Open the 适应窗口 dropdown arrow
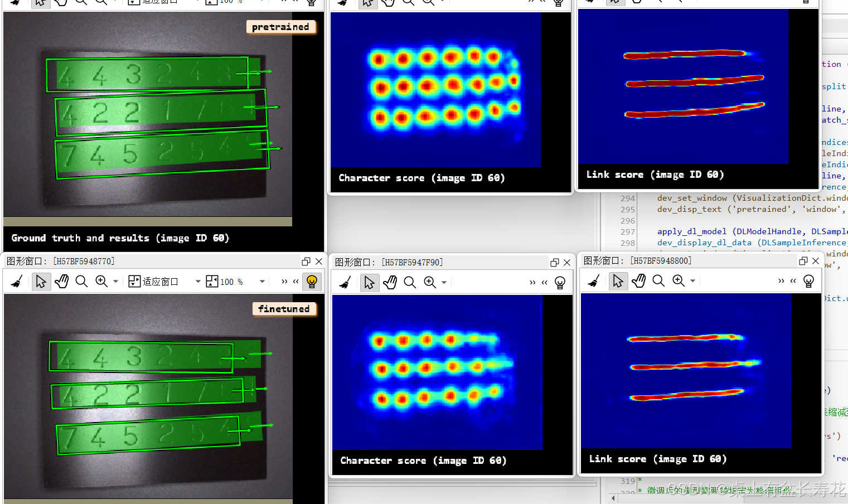Screen dimensions: 848x504 click(197, 281)
